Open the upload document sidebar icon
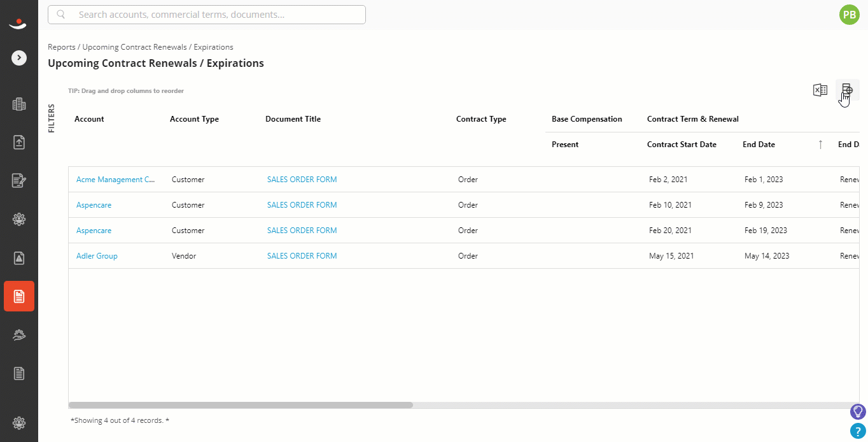The height and width of the screenshot is (442, 868). pyautogui.click(x=19, y=143)
